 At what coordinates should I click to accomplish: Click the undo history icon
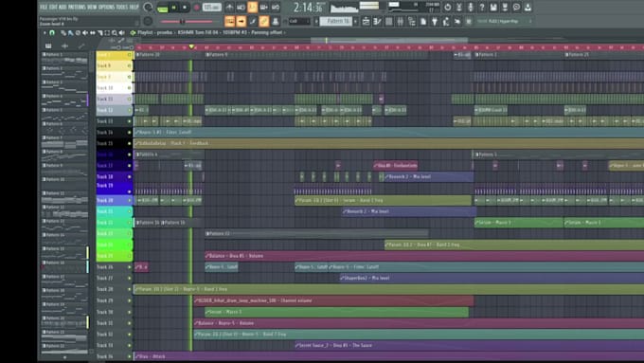coord(447,7)
